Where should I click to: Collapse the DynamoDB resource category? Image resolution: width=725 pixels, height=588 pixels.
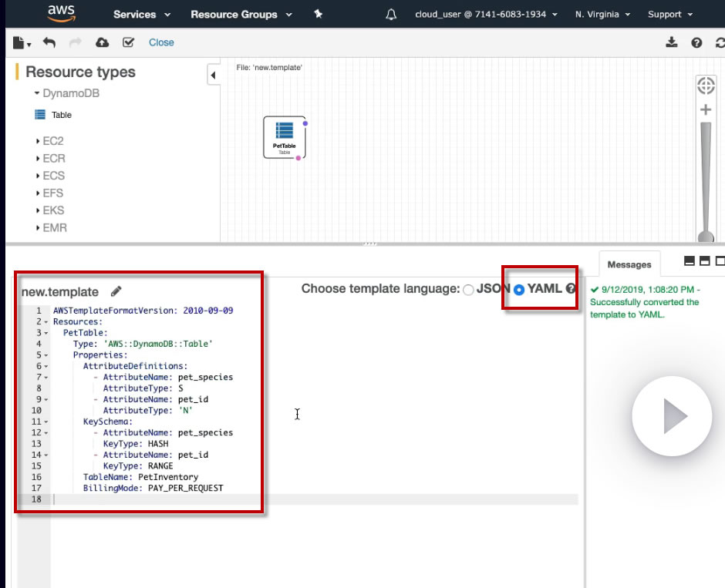pyautogui.click(x=36, y=93)
